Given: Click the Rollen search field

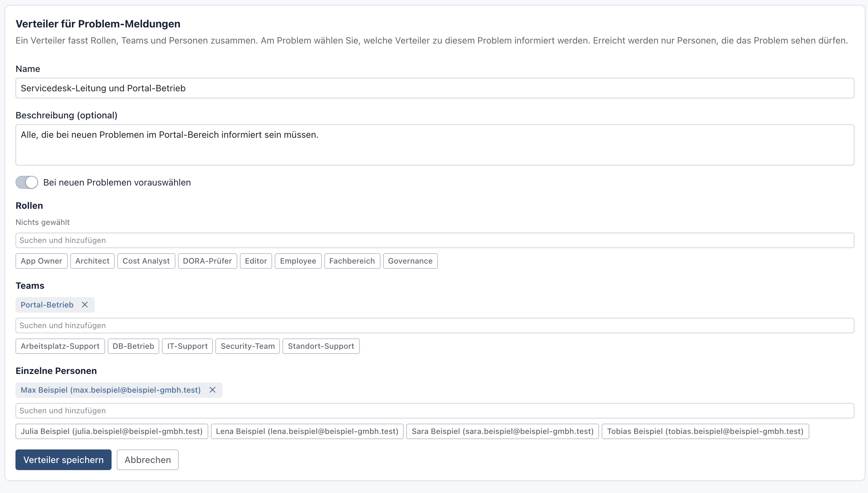Looking at the screenshot, I should 435,240.
